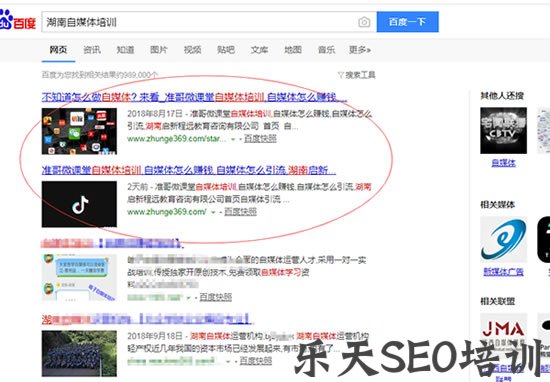Expand arrow next to www.zhunge369.com/star URL
This screenshot has height=382, width=550.
(x=233, y=139)
